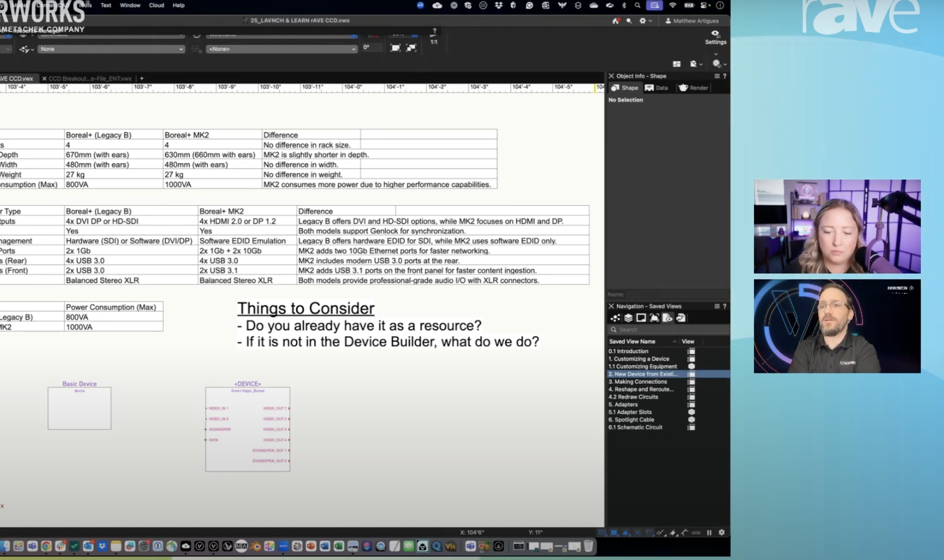
Task: Click the View column header
Action: 688,341
